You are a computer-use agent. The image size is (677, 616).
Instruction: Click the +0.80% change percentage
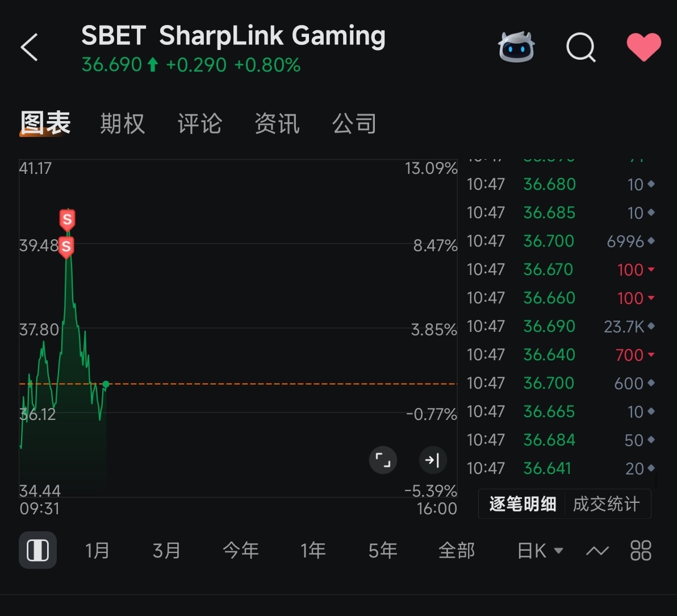coord(268,65)
